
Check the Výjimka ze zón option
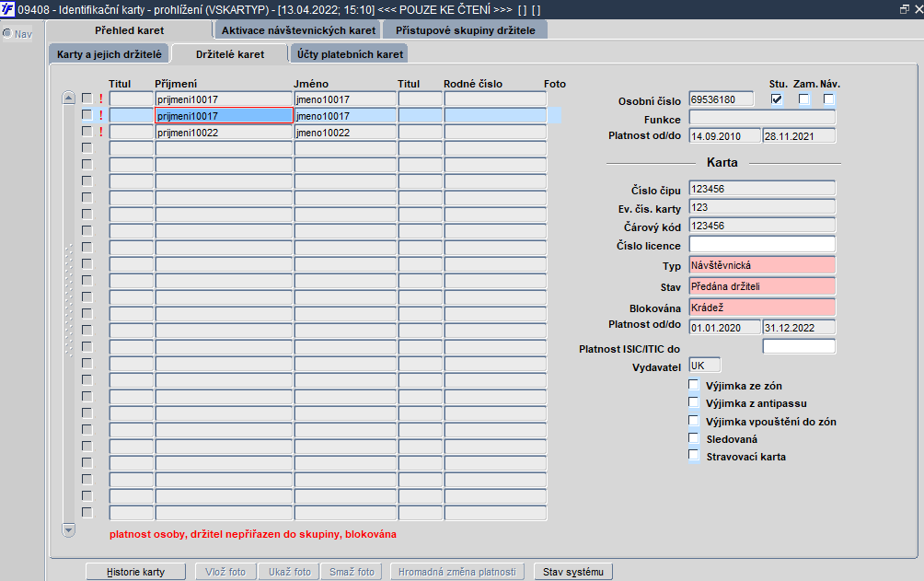[x=694, y=385]
